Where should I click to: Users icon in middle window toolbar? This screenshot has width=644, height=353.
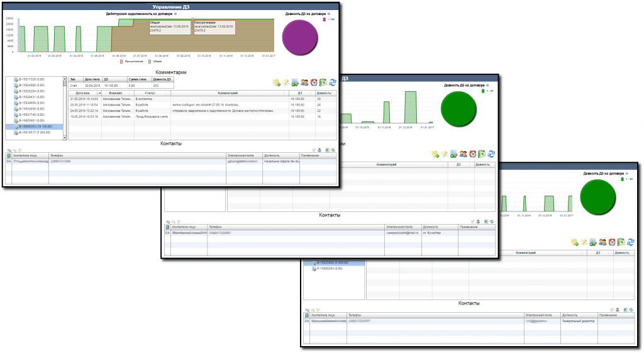pyautogui.click(x=464, y=154)
